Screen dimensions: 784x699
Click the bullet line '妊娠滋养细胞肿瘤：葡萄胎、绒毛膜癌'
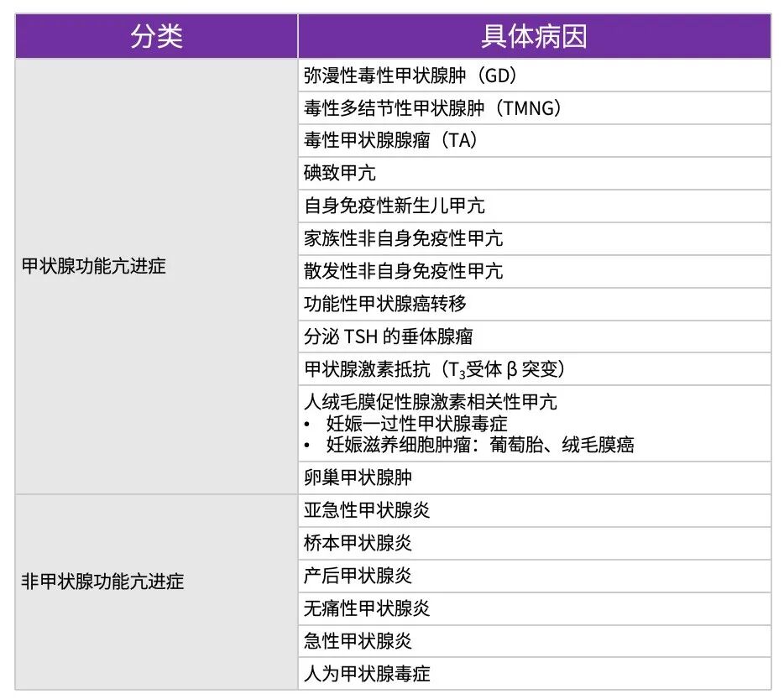click(x=480, y=445)
